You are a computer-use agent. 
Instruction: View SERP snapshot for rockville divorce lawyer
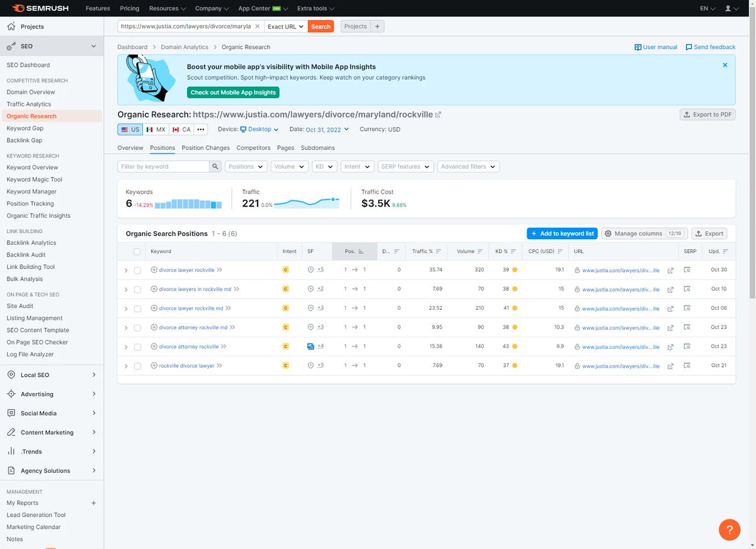point(687,366)
